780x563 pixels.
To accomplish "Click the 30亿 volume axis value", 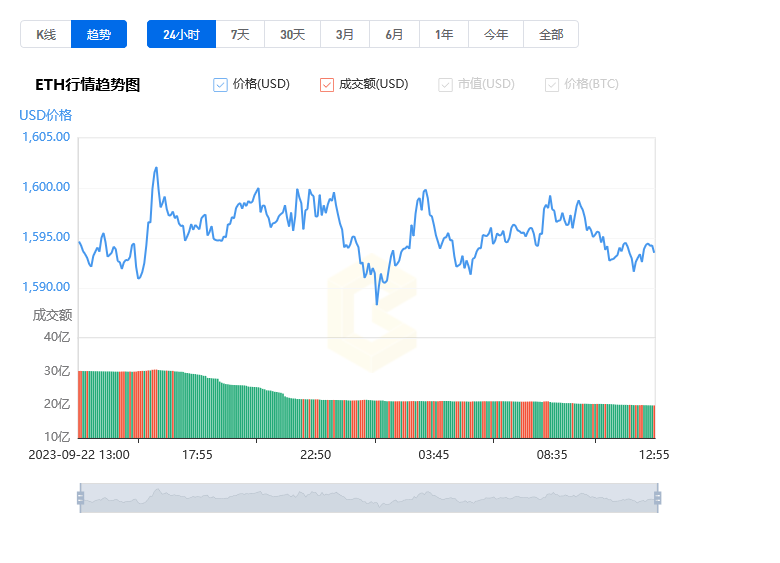I will [x=57, y=371].
